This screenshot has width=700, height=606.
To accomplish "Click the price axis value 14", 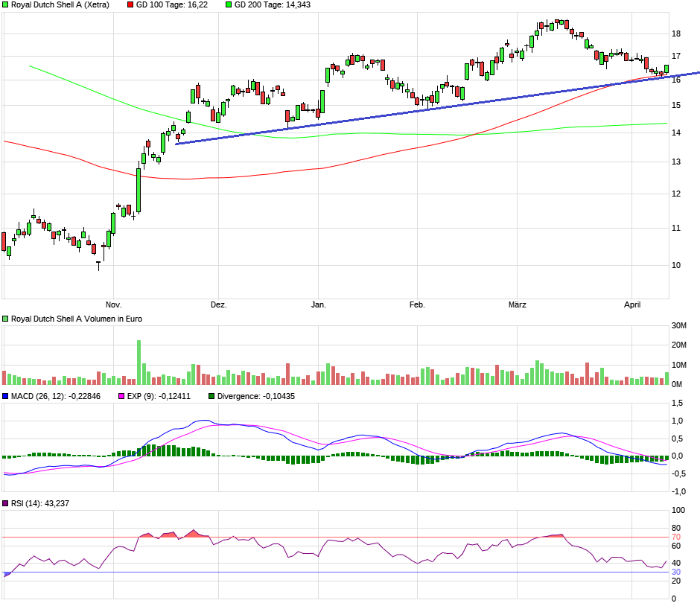I will pos(676,133).
